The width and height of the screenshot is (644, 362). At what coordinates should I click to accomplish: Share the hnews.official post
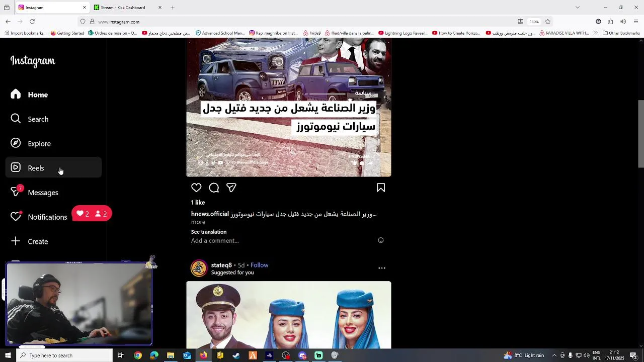[x=231, y=188]
